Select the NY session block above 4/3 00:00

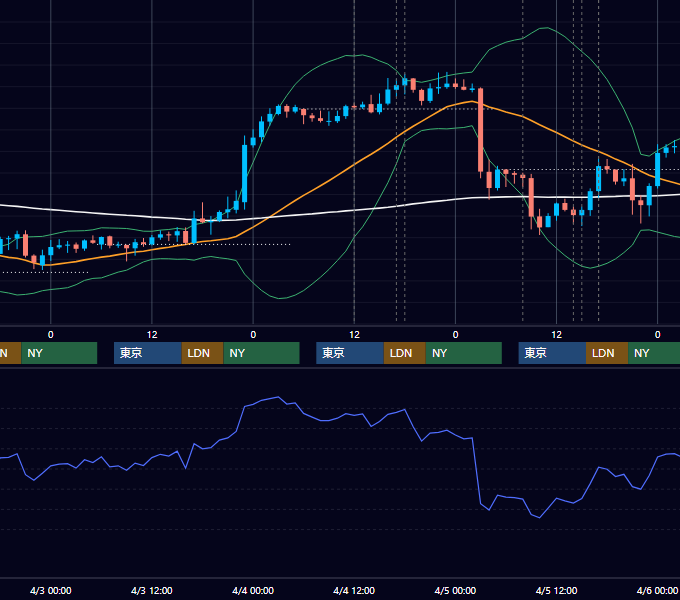point(59,353)
